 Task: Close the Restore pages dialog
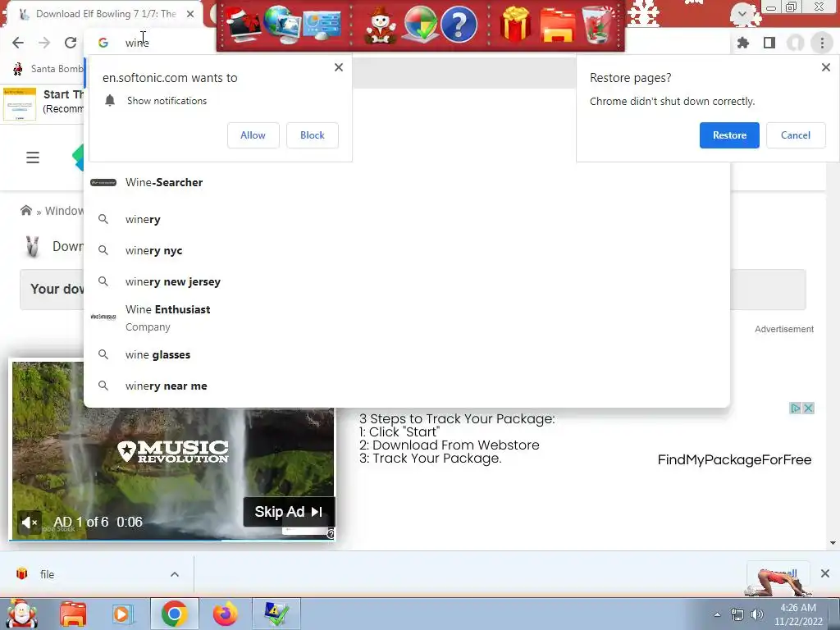(x=825, y=67)
